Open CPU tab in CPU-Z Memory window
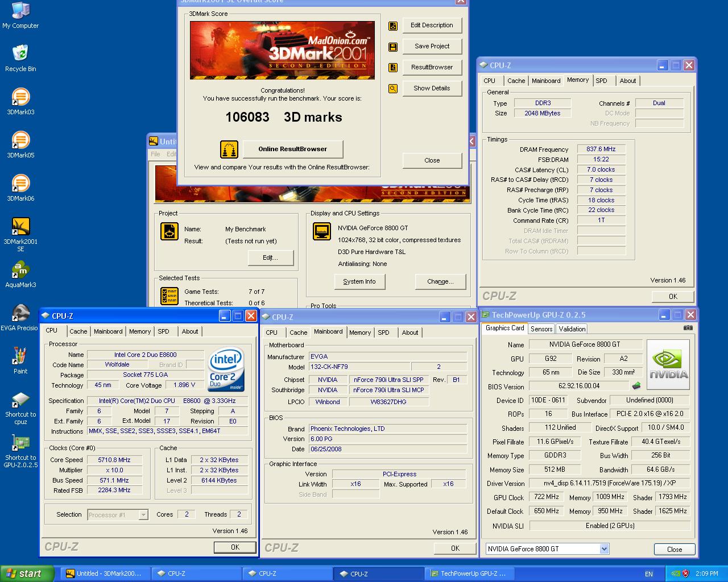 [490, 81]
